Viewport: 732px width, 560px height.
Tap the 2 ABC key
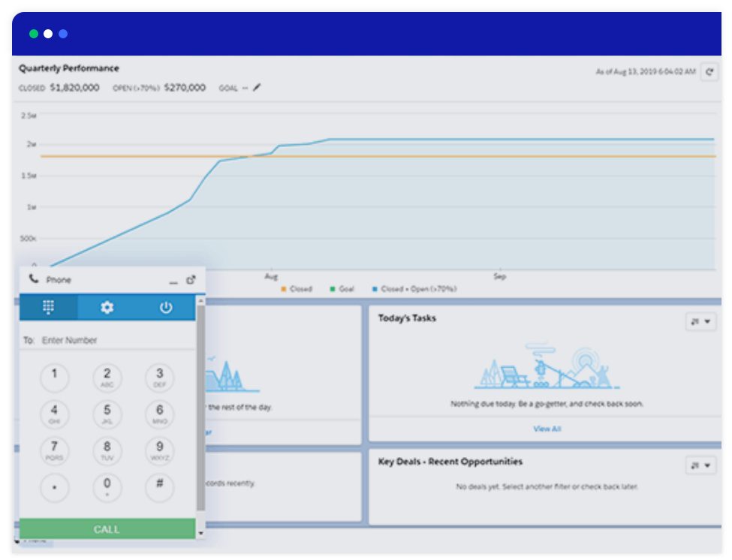point(107,377)
